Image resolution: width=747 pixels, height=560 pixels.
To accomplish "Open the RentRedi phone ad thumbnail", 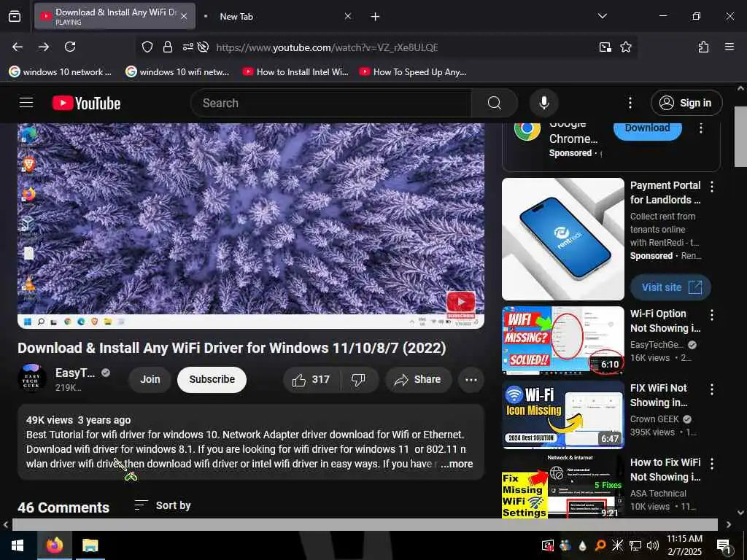I will (563, 239).
